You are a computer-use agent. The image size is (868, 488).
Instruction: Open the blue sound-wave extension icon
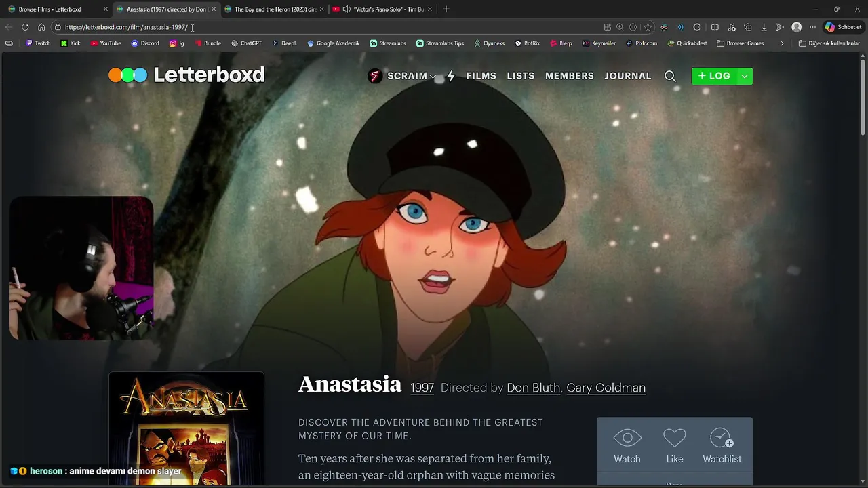[680, 27]
